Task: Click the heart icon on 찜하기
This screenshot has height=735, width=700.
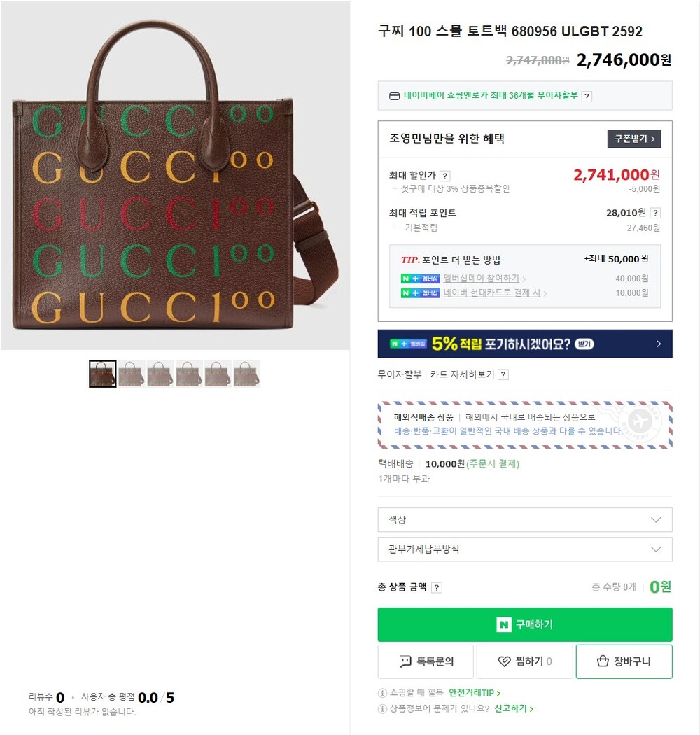Action: click(x=504, y=661)
